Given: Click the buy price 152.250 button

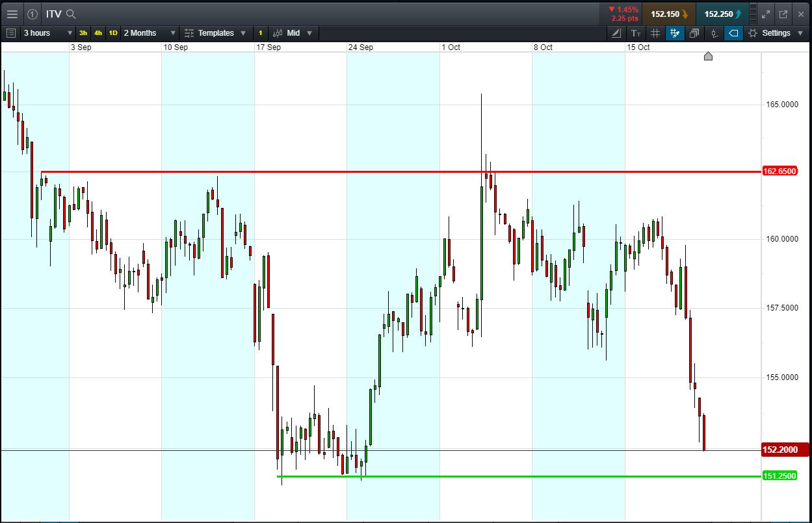Looking at the screenshot, I should click(x=722, y=14).
